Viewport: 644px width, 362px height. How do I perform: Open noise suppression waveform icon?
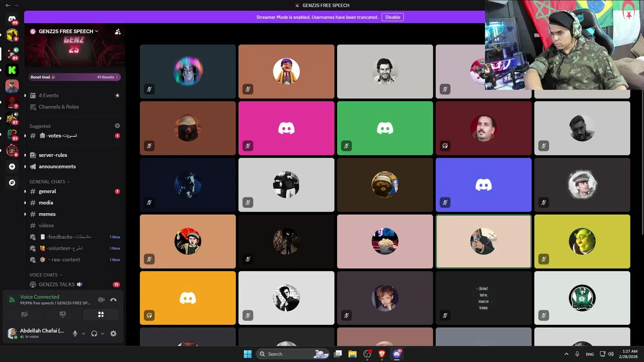coord(101,300)
